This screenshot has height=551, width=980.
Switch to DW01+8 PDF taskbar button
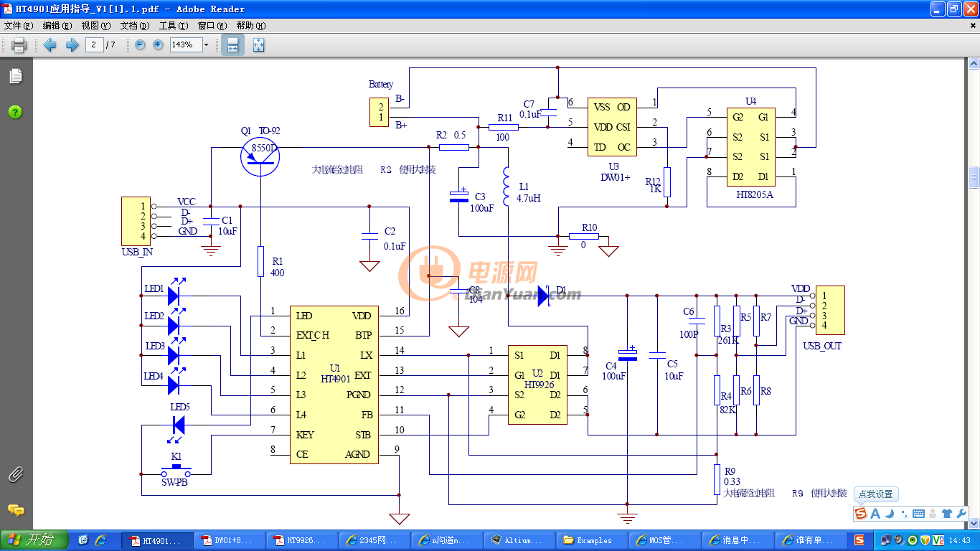[230, 540]
